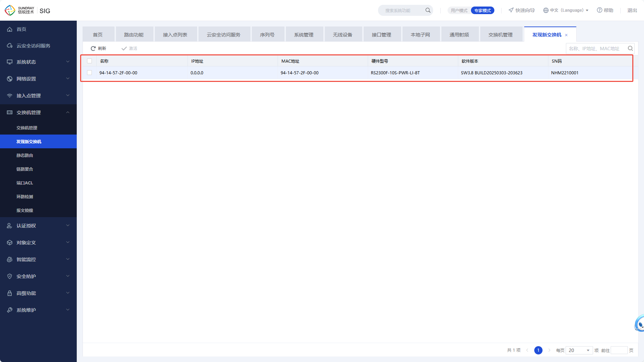Click the switch management icon
644x362 pixels.
click(10, 113)
